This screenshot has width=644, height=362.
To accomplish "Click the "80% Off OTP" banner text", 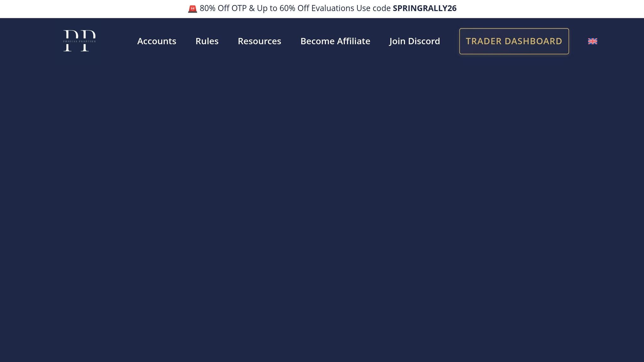I will (x=223, y=8).
